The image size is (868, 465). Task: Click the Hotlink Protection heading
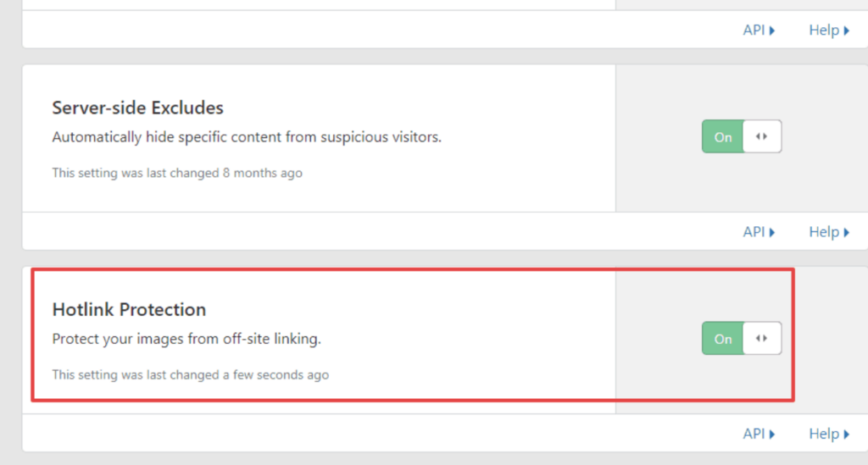click(x=129, y=309)
